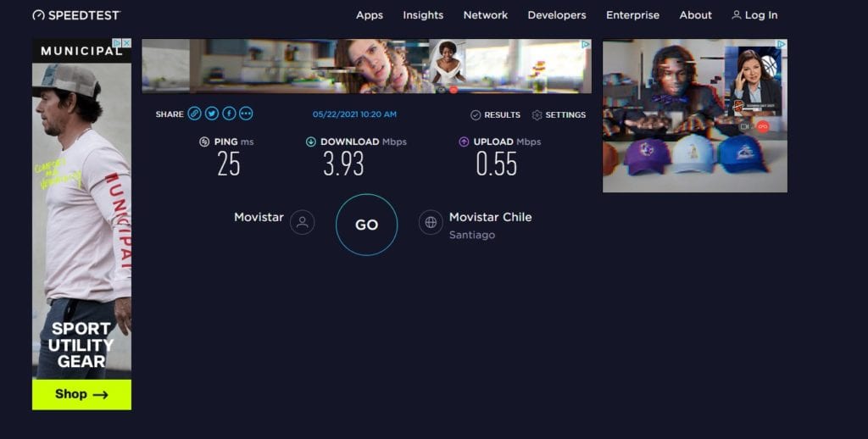Close the left Municipal ad

126,43
